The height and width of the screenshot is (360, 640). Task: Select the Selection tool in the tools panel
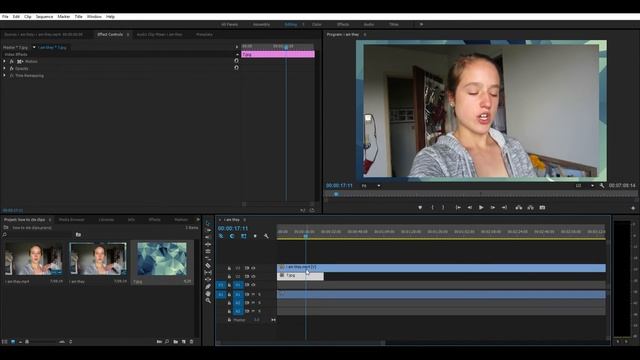208,223
